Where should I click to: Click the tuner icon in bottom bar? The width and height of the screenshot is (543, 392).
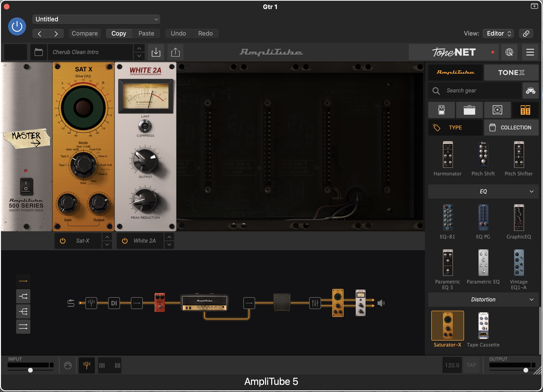(x=87, y=365)
